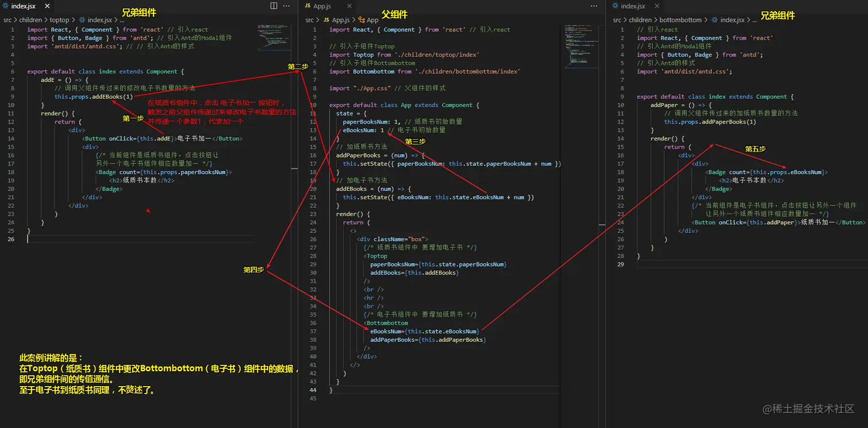This screenshot has height=428, width=868.
Task: Click the "addPaperBooks = (num) => {" line
Action: point(380,155)
